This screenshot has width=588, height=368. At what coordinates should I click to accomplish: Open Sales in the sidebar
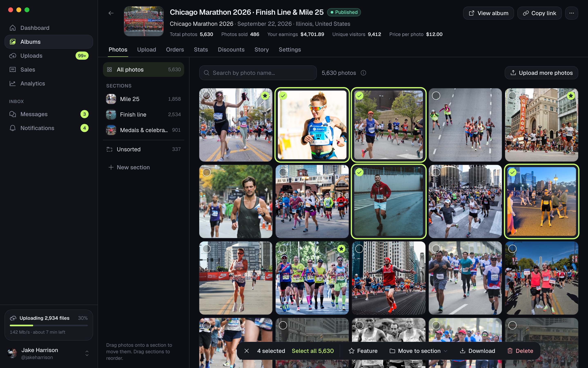click(49, 70)
